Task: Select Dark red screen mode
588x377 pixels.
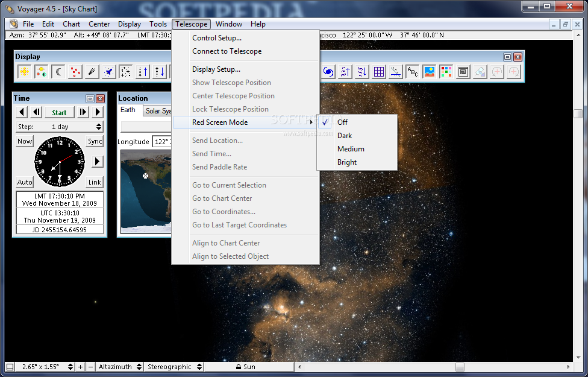Action: [x=357, y=136]
